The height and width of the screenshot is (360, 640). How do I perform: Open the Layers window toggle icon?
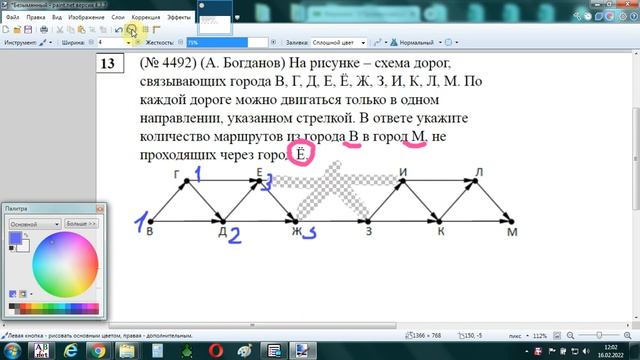(x=599, y=16)
